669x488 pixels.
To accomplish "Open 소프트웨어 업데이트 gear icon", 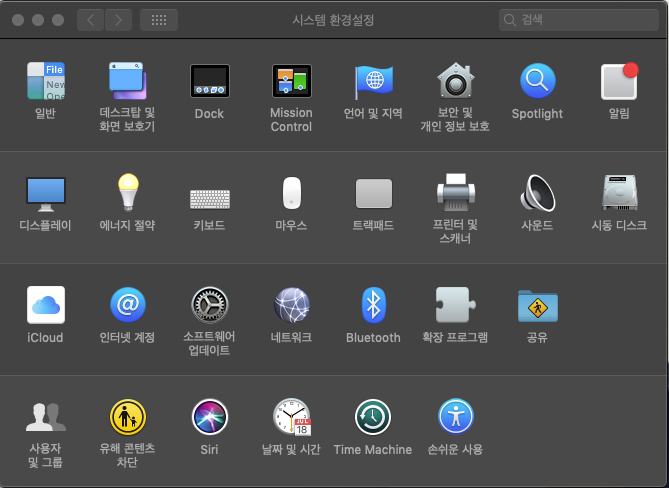I will (209, 305).
